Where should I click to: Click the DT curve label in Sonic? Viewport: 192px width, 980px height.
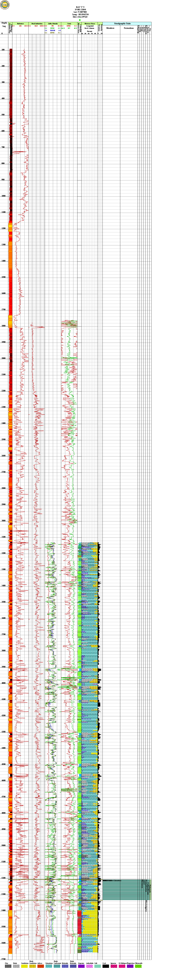[x=69, y=28]
